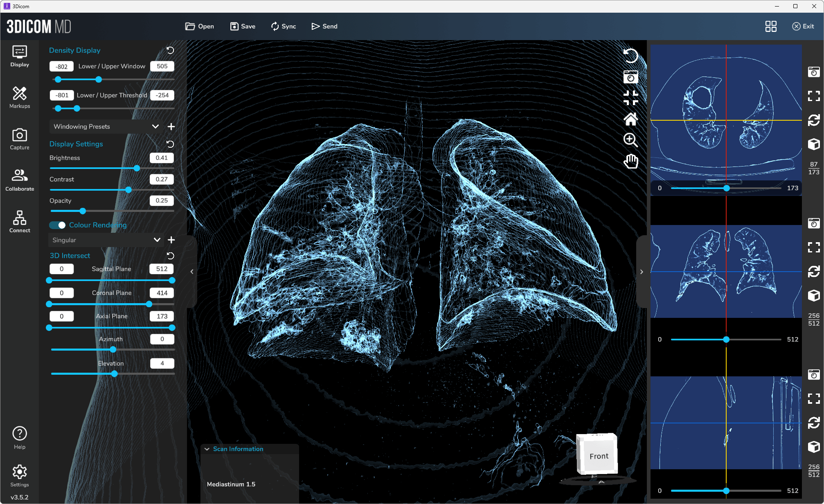This screenshot has height=504, width=824.
Task: Open the Display panel in sidebar
Action: point(20,56)
